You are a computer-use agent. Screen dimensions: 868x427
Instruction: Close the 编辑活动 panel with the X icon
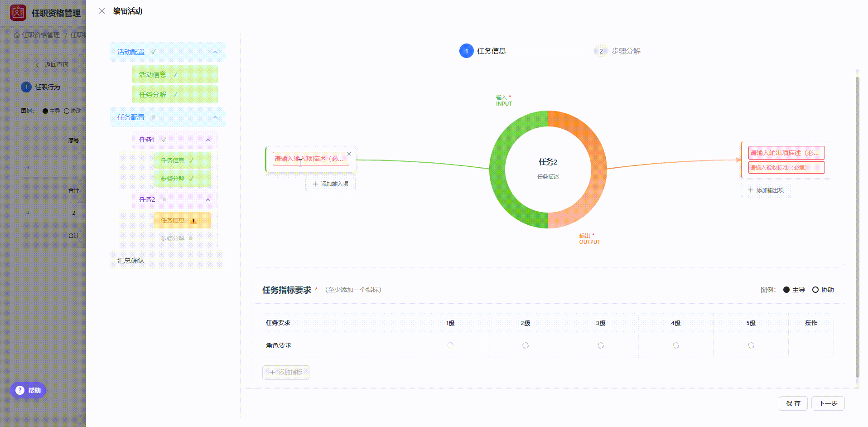click(102, 11)
